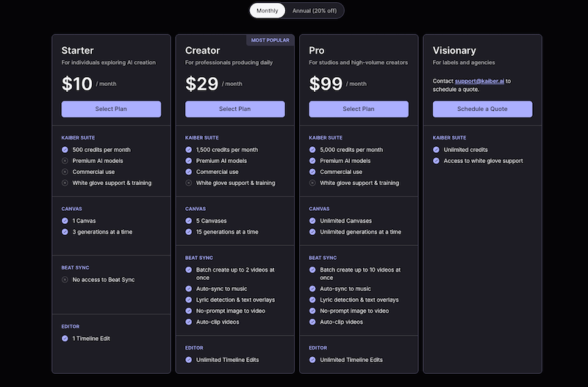The height and width of the screenshot is (387, 588).
Task: Click check icon beside Batch create 10 videos
Action: (312, 270)
